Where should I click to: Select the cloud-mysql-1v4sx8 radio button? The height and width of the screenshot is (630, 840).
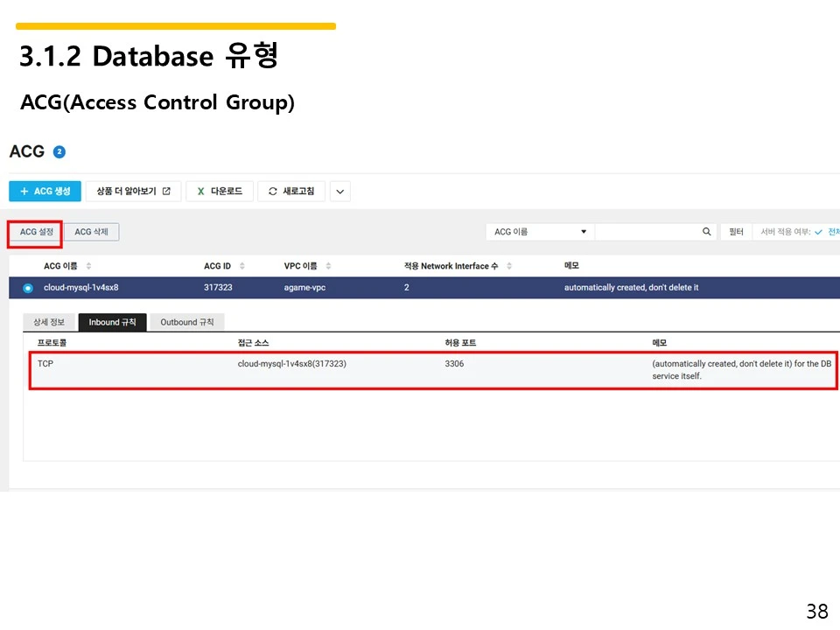[28, 288]
